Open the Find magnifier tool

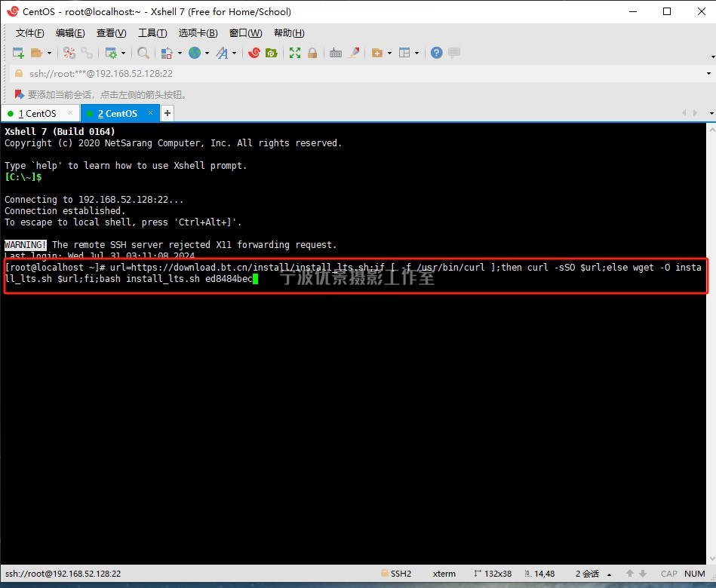click(x=143, y=53)
